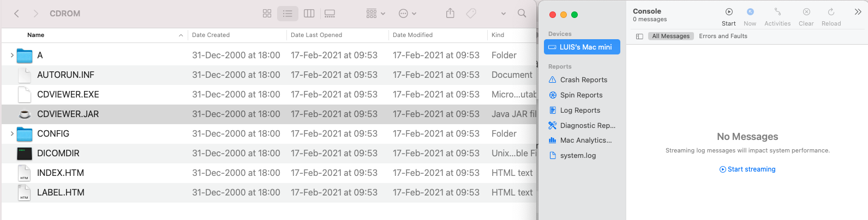Expand the A folder disclosure arrow

pyautogui.click(x=12, y=55)
